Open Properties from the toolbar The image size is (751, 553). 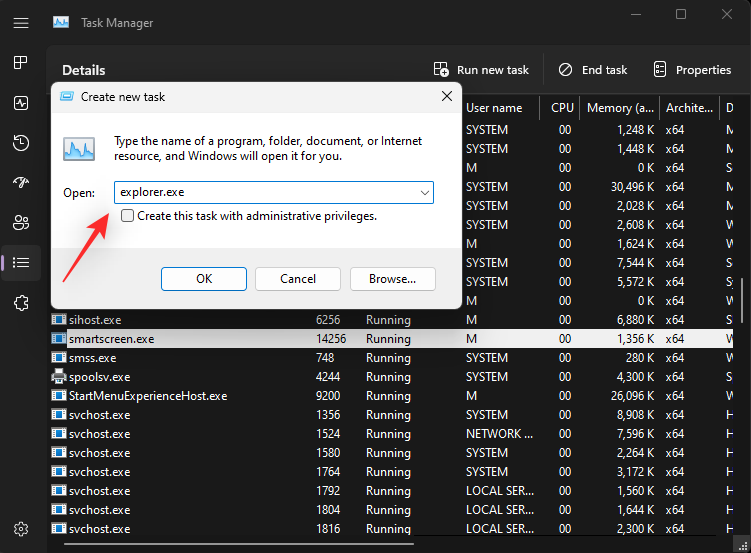click(692, 70)
